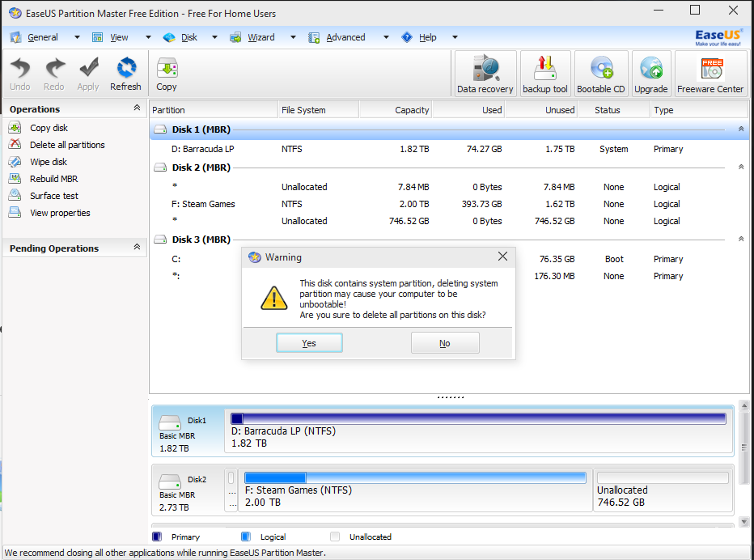Viewport: 754px width, 560px height.
Task: Open the View menu
Action: tap(119, 37)
